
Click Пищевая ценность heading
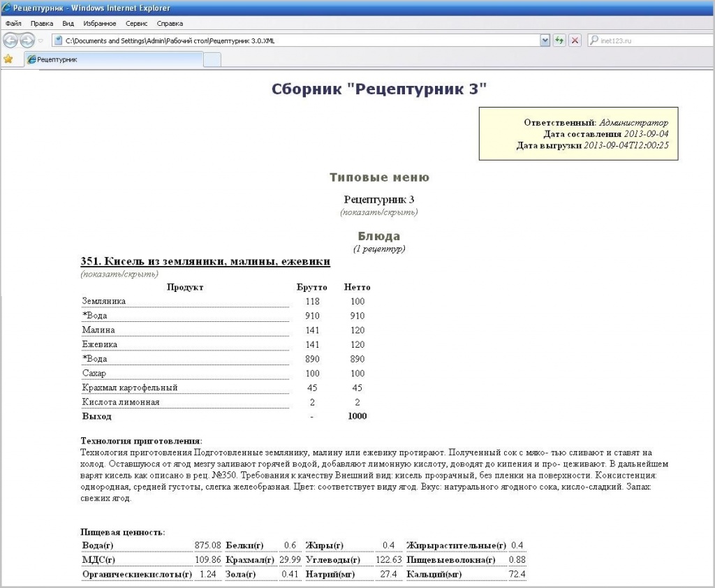[x=123, y=532]
